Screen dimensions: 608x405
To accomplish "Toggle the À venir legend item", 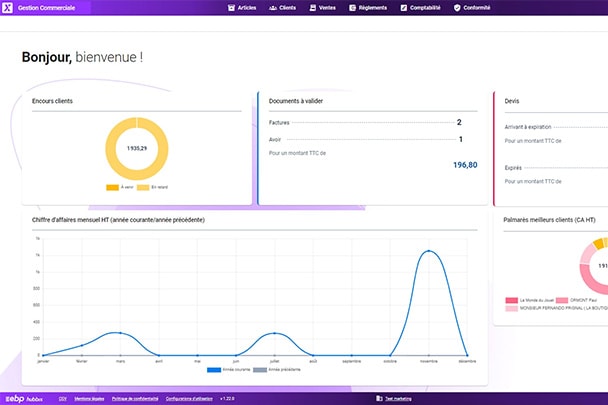I will click(120, 187).
